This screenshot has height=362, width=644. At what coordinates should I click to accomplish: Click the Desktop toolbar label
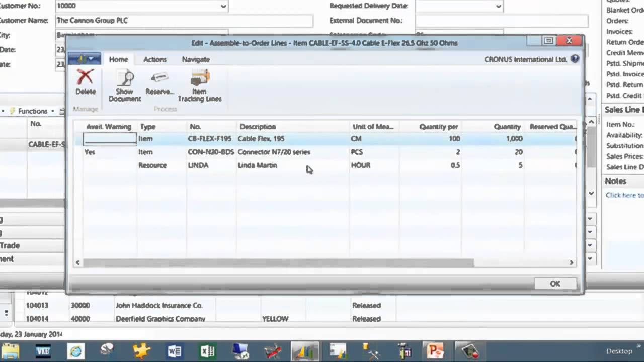(619, 351)
